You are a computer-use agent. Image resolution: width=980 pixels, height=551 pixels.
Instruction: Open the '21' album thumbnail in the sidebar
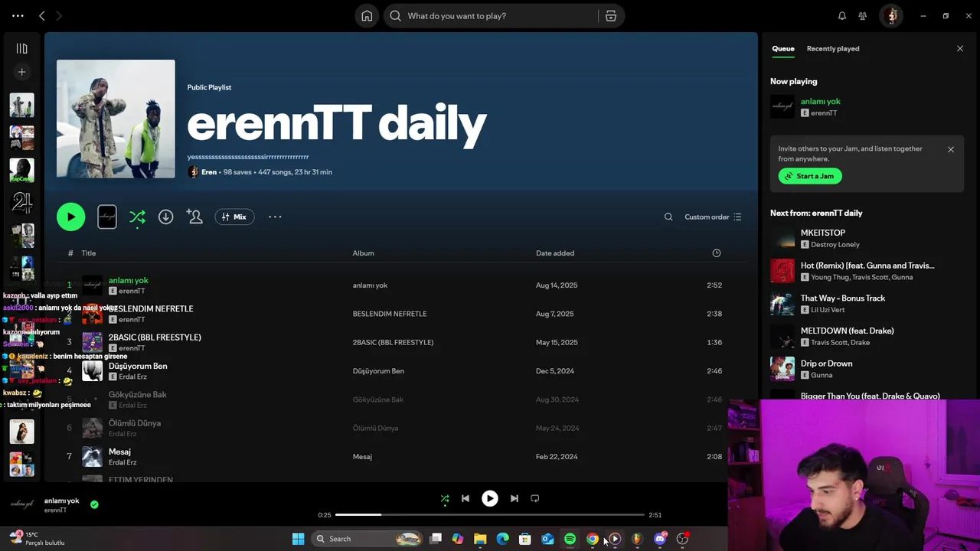coord(21,203)
